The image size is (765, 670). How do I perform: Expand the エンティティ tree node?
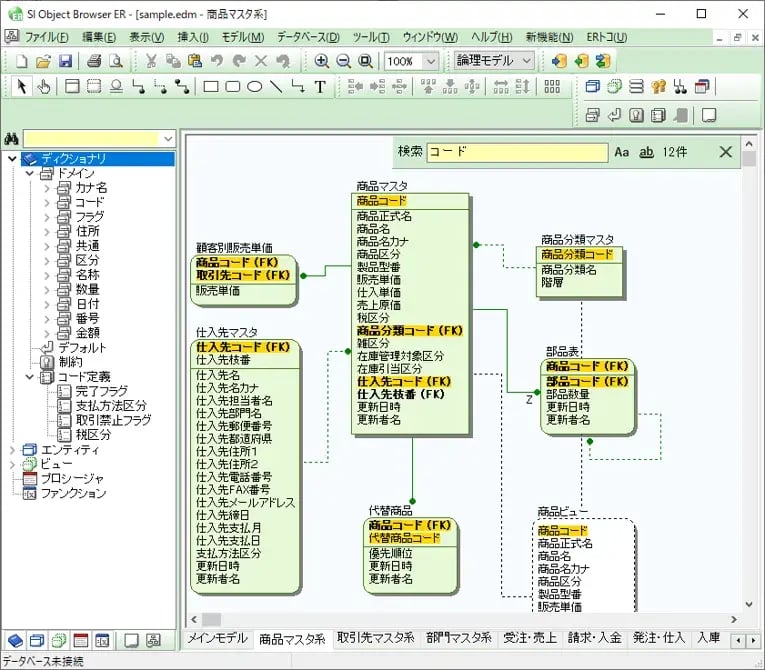[x=13, y=450]
